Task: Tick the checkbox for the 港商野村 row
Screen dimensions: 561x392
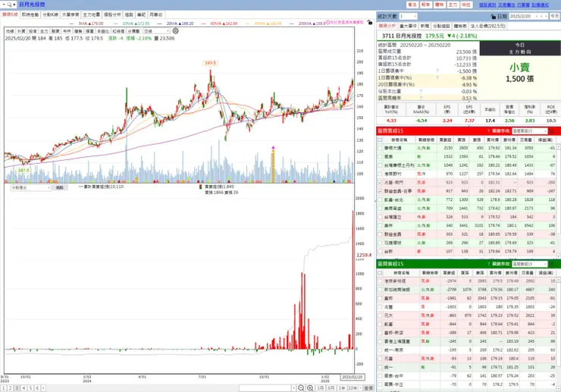Action: tap(380, 174)
